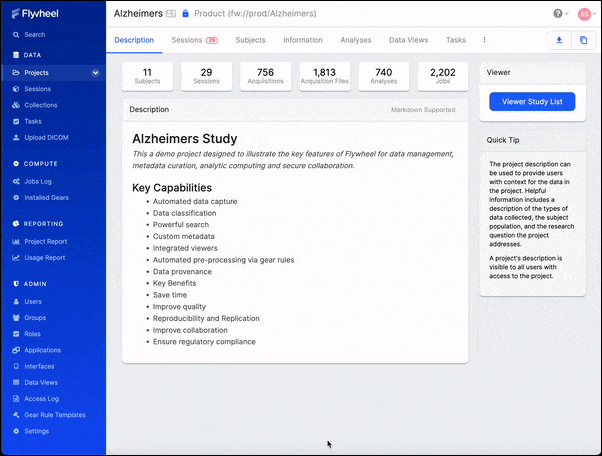The width and height of the screenshot is (602, 456).
Task: Click the Sessions sidebar icon
Action: [16, 89]
